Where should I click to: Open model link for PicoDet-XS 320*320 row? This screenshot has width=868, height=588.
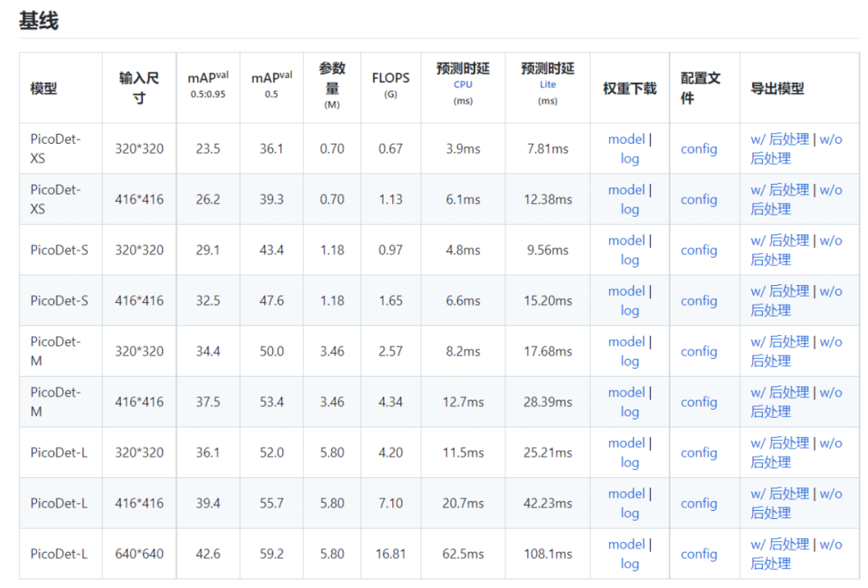pos(626,139)
